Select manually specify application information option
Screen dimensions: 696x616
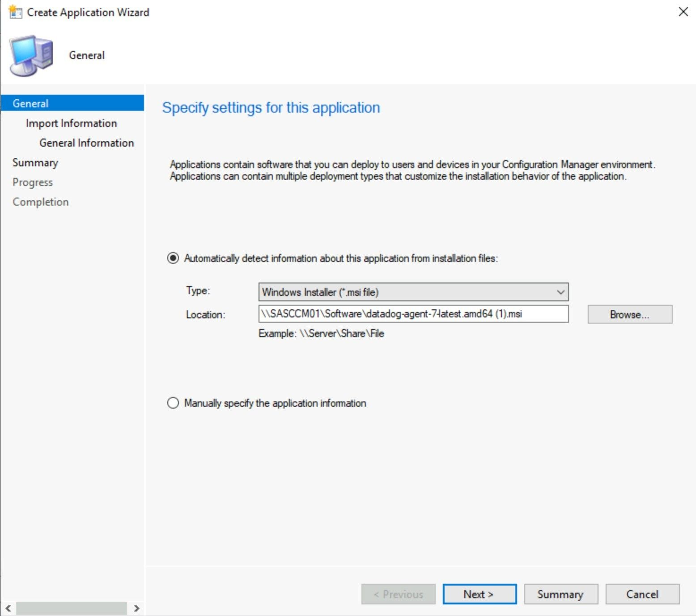click(173, 403)
